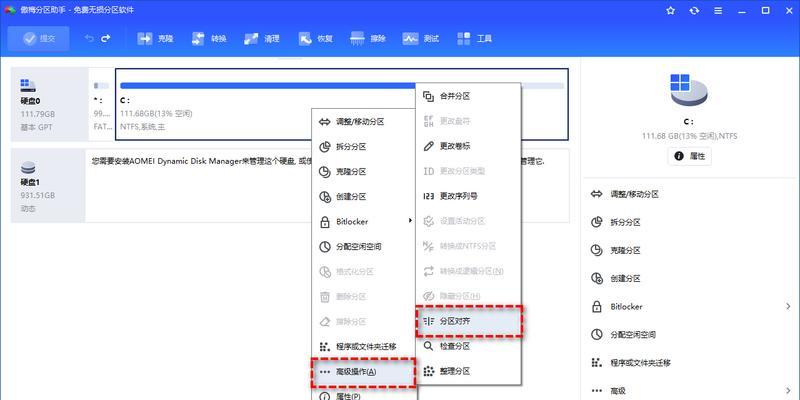Click the redo arrow icon in toolbar
Screen dimensions: 800x400
106,38
